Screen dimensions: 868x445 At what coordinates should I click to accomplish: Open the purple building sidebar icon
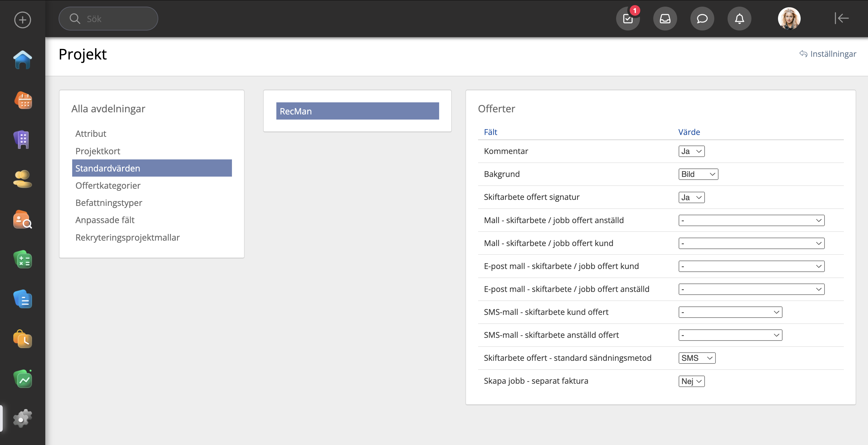click(x=23, y=139)
